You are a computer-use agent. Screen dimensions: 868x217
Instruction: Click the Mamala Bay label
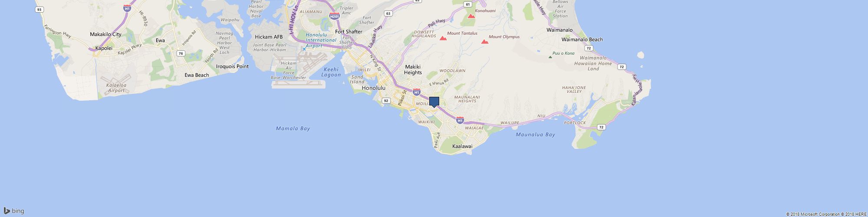pyautogui.click(x=293, y=128)
